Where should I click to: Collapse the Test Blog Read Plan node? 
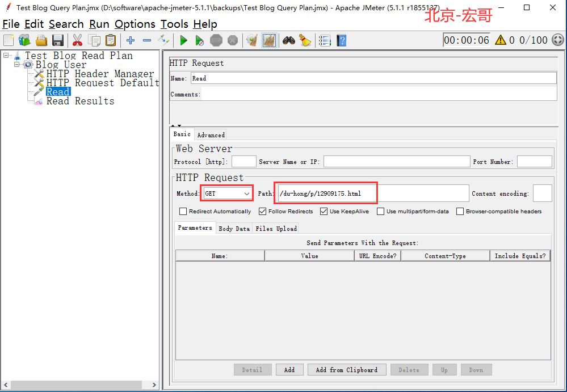(6, 55)
